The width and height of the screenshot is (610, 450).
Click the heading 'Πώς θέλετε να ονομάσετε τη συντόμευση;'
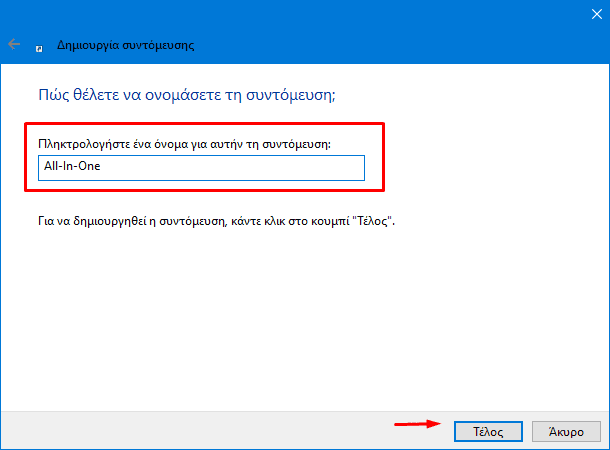point(187,95)
